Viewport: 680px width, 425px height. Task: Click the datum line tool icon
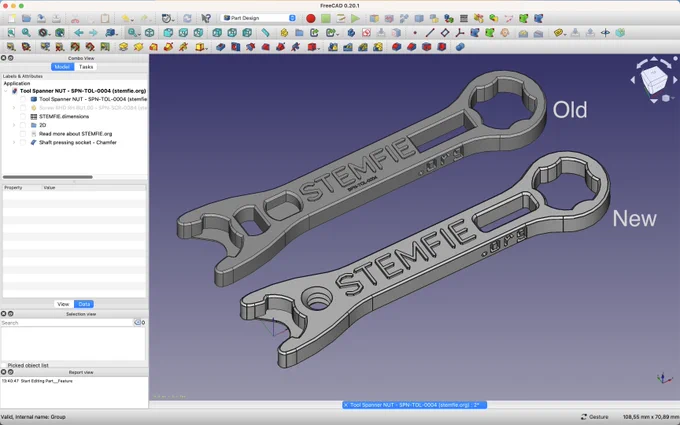pos(430,33)
